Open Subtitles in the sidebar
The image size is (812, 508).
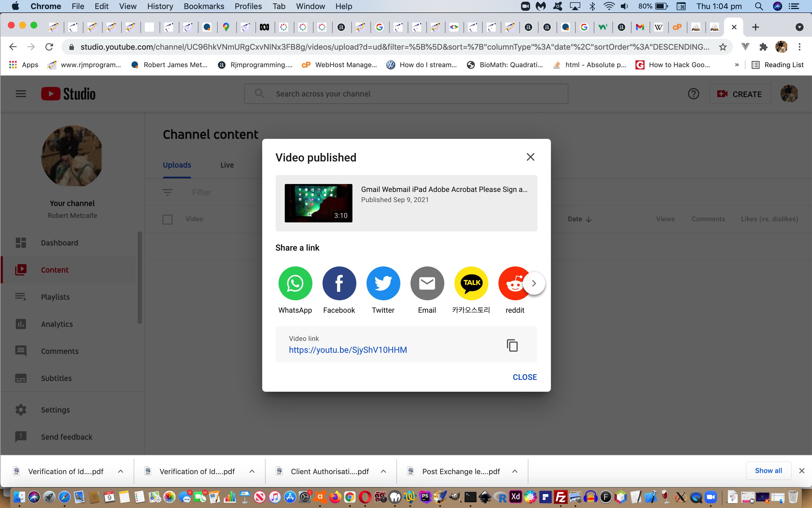[68, 378]
